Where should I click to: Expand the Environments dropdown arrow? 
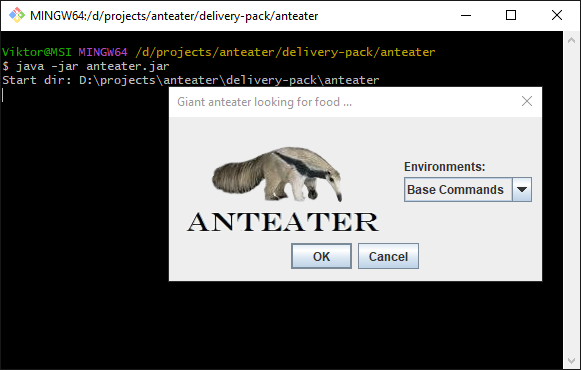(x=522, y=190)
